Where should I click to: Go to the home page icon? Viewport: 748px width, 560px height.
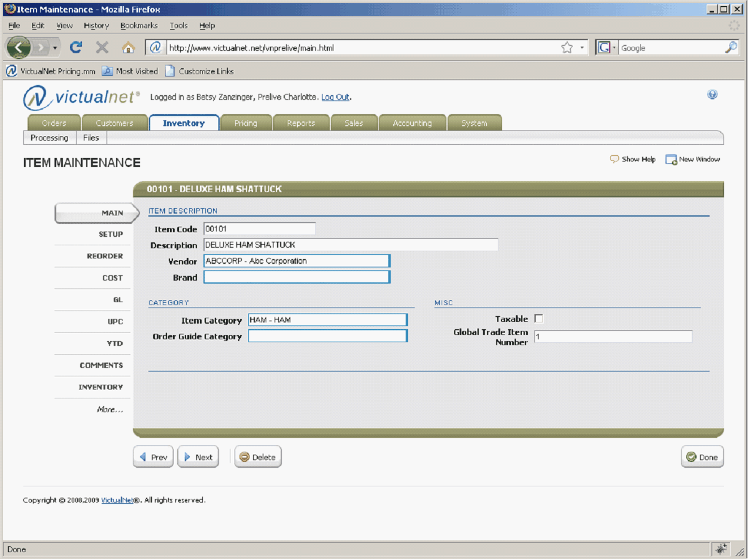(x=128, y=47)
